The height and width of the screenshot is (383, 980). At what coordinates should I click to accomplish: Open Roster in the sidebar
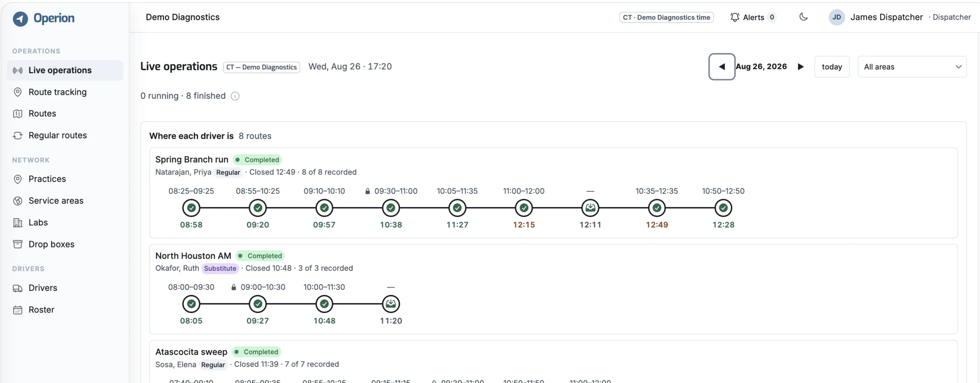tap(65, 310)
